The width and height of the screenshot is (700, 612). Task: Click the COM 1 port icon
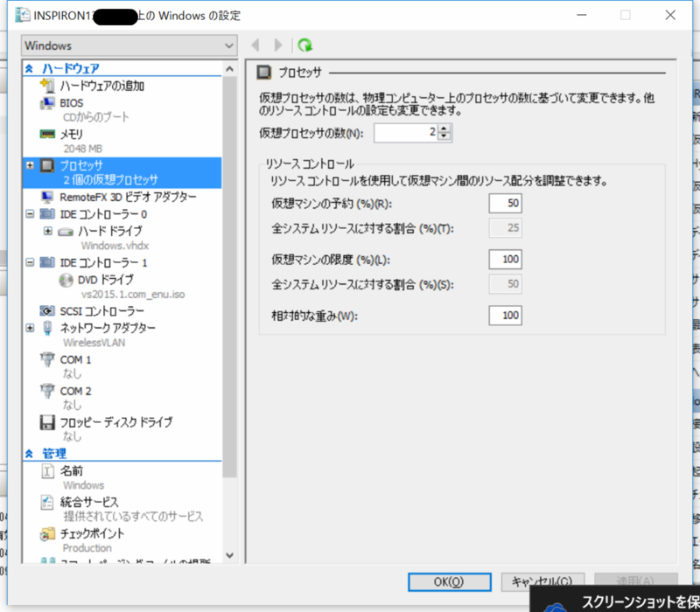click(x=47, y=359)
